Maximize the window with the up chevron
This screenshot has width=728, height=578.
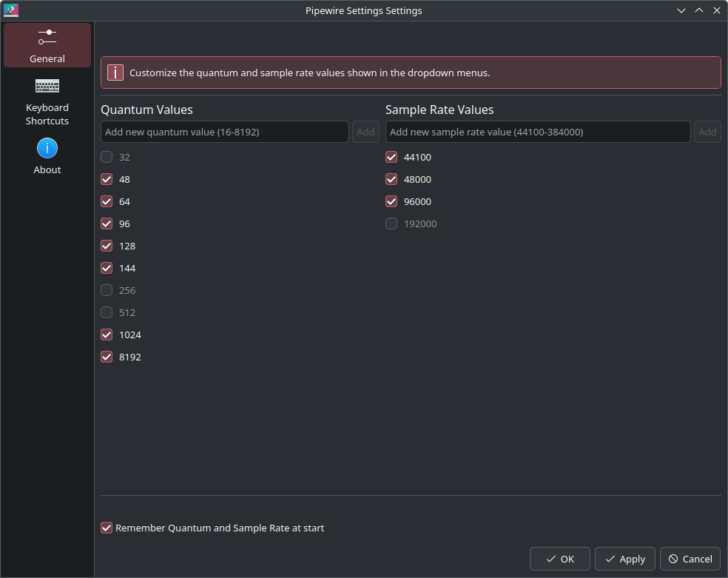pos(698,10)
